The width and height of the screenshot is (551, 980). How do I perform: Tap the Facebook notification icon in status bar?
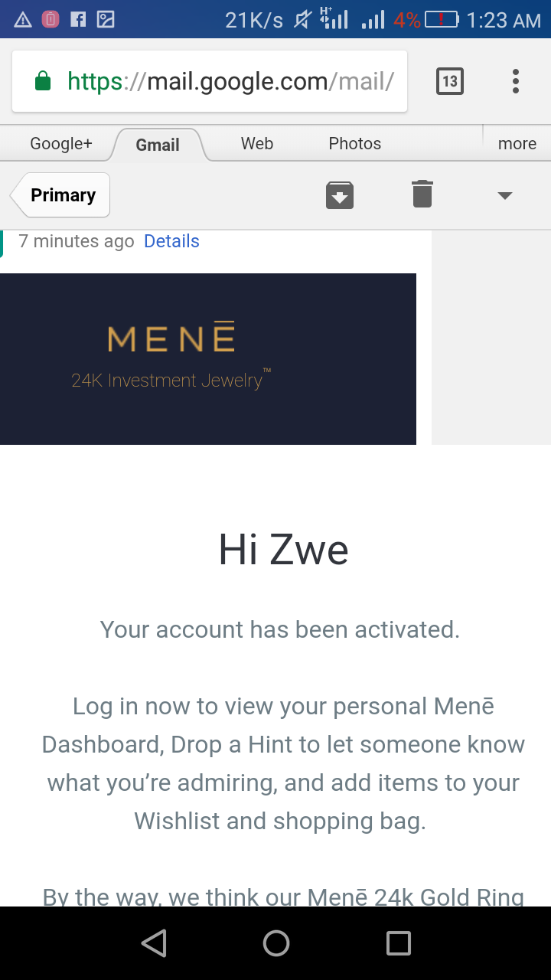coord(78,20)
